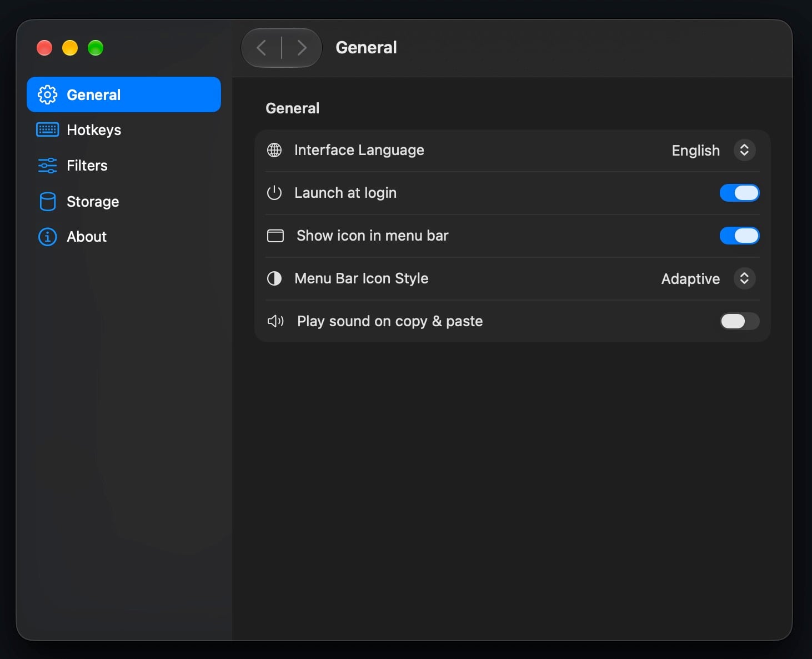Close the settings window with red button
812x659 pixels.
click(x=44, y=48)
